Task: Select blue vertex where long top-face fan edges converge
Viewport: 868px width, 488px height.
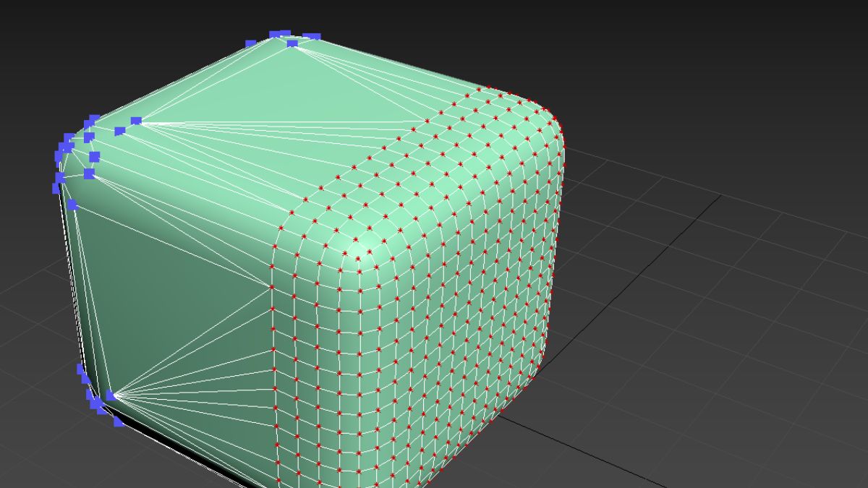Action: [136, 121]
